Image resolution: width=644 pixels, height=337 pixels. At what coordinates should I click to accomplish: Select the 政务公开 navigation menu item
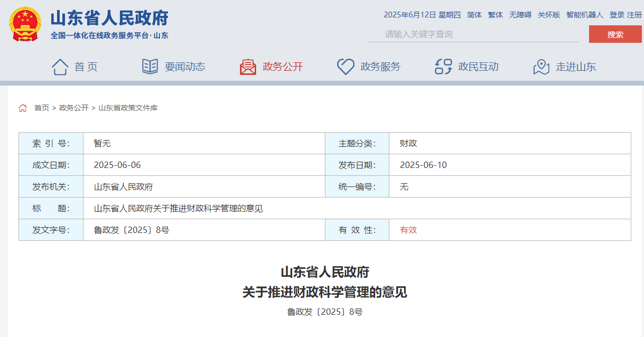(x=283, y=67)
